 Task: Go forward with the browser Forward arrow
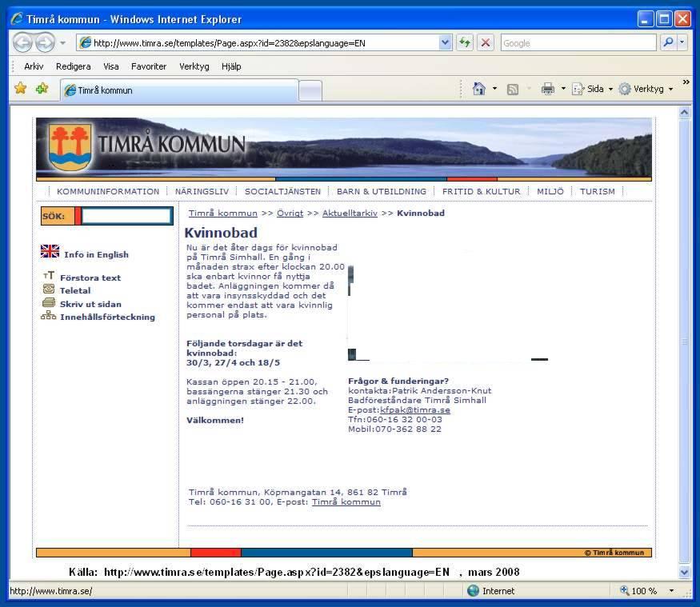click(45, 43)
